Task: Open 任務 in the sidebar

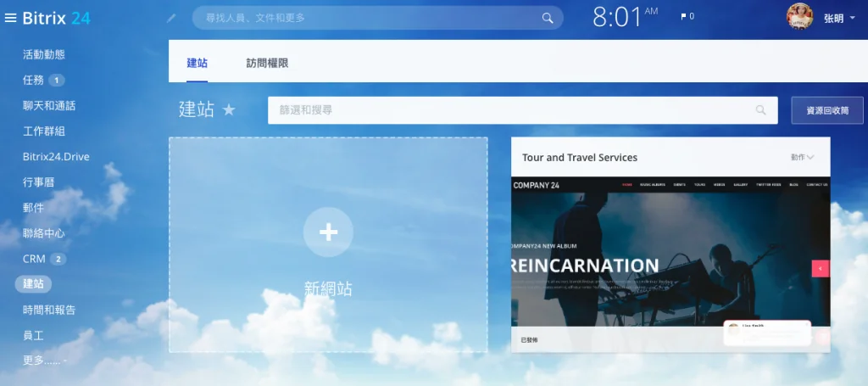Action: click(33, 81)
